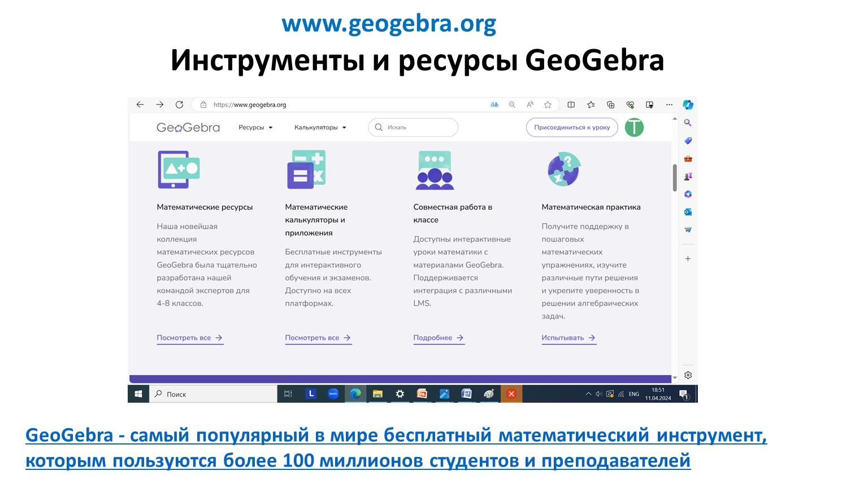Open the translate page icon in address bar
The height and width of the screenshot is (488, 868).
pos(494,104)
